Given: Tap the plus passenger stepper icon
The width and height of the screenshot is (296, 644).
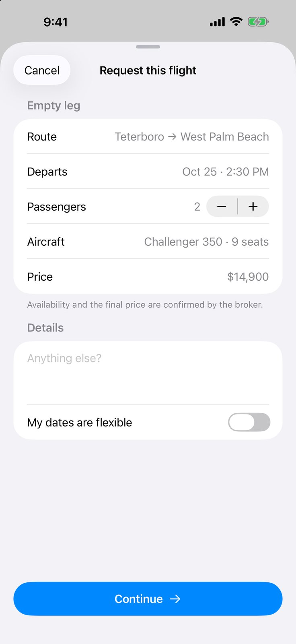Looking at the screenshot, I should (253, 207).
